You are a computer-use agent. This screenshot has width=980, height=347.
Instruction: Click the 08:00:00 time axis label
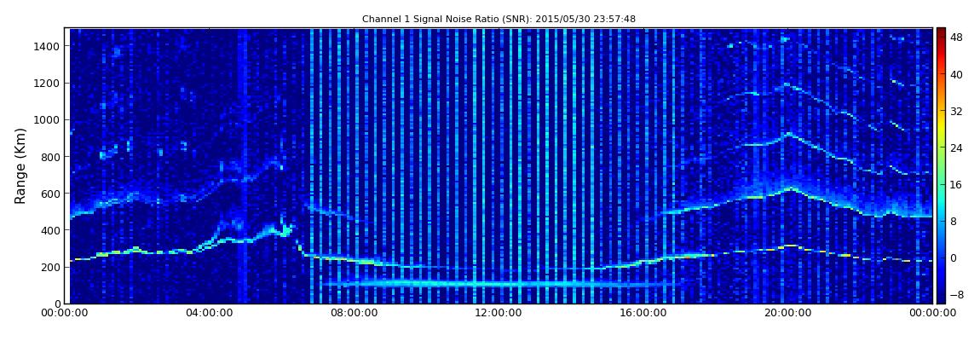pos(355,313)
